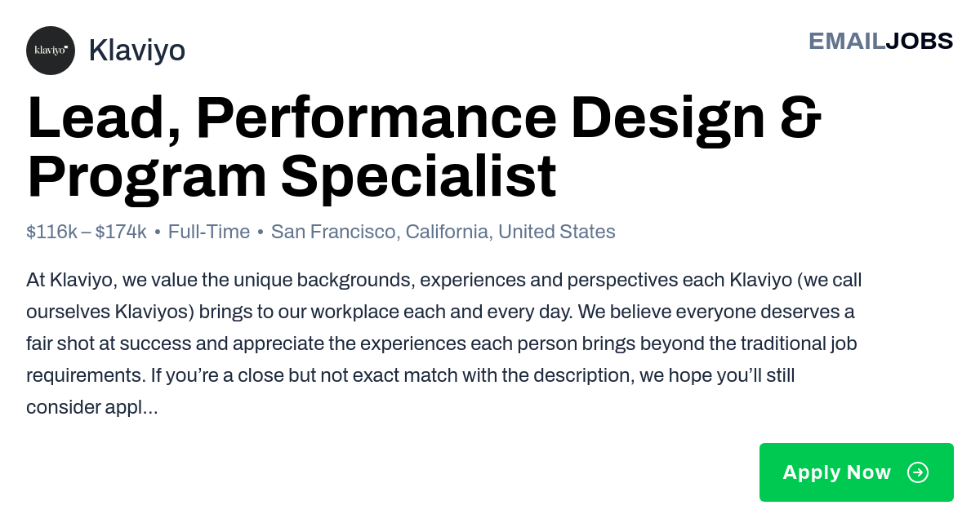980x514 pixels.
Task: Click the bullet separator after the salary
Action: (x=158, y=233)
